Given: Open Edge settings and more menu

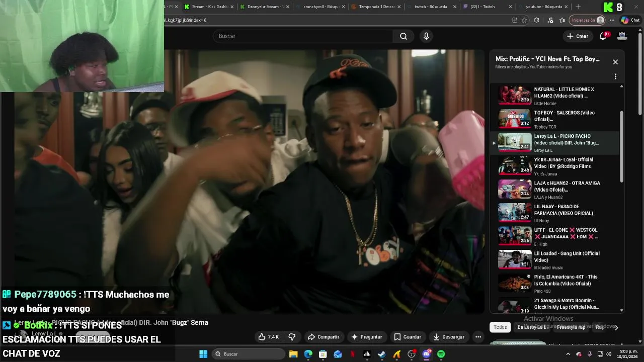Looking at the screenshot, I should 612,20.
